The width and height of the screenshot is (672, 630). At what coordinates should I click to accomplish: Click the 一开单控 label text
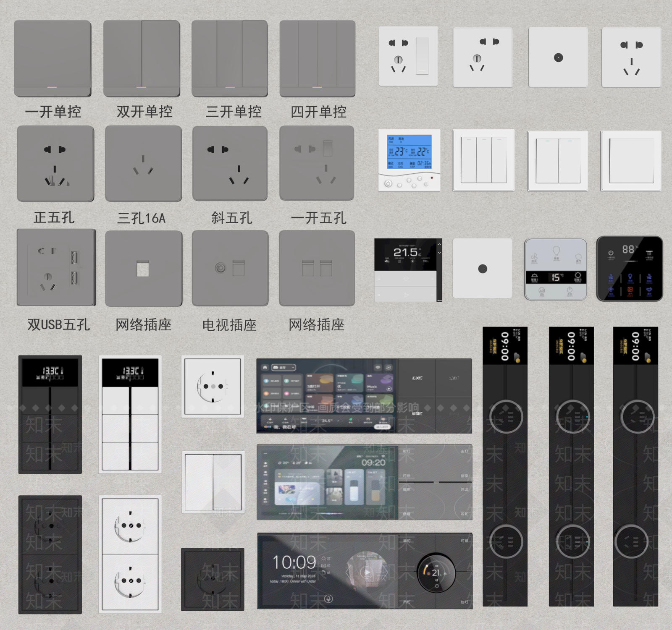point(53,112)
